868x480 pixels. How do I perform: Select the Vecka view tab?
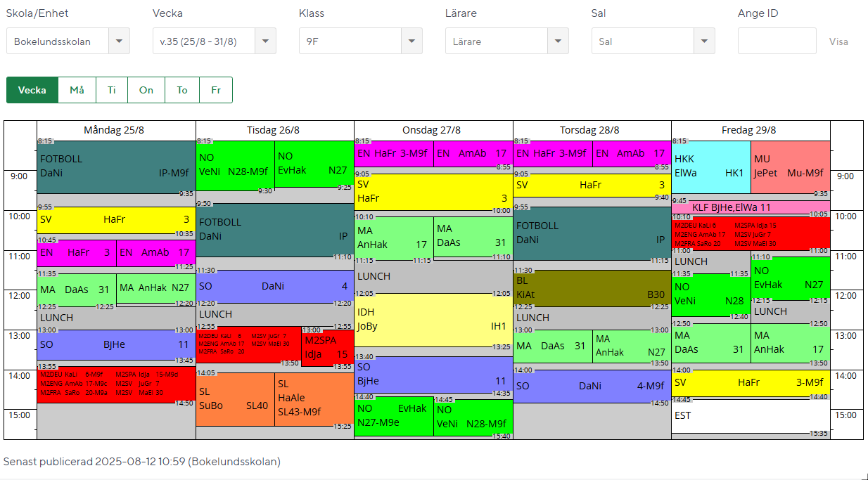click(x=32, y=90)
